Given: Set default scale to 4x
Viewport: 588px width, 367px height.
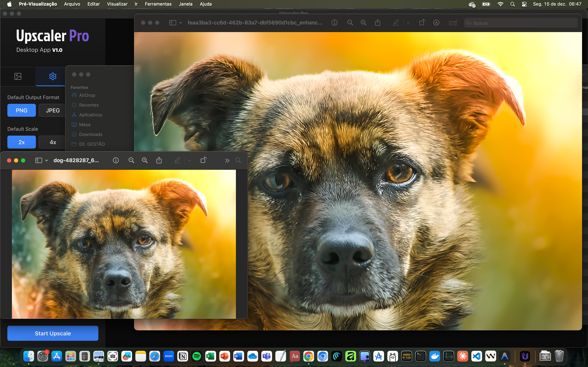Looking at the screenshot, I should tap(52, 142).
